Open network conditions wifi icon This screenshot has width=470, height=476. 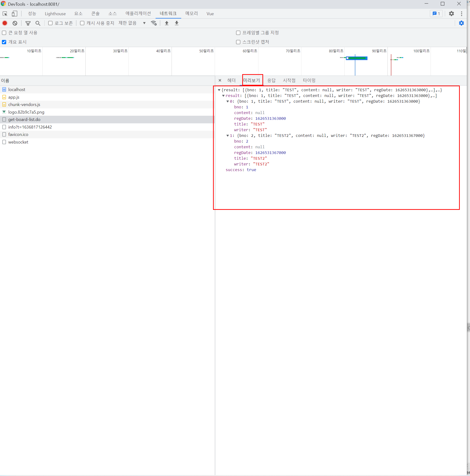click(x=154, y=23)
